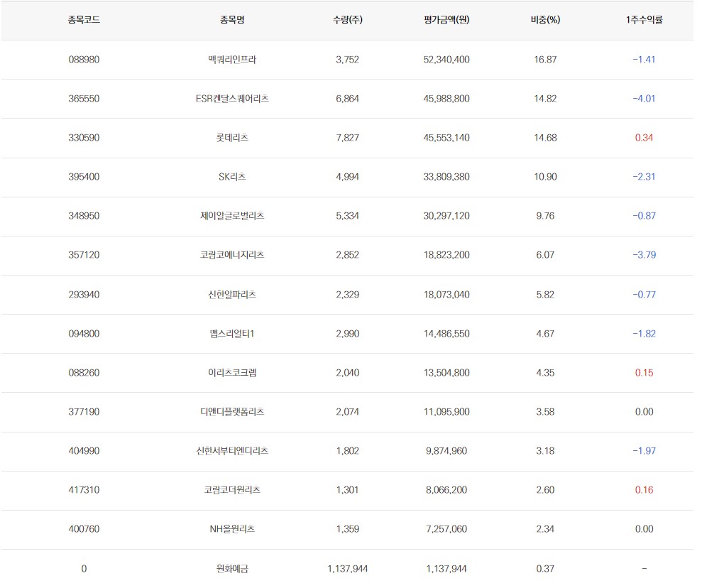Click return value 0.15

644,373
